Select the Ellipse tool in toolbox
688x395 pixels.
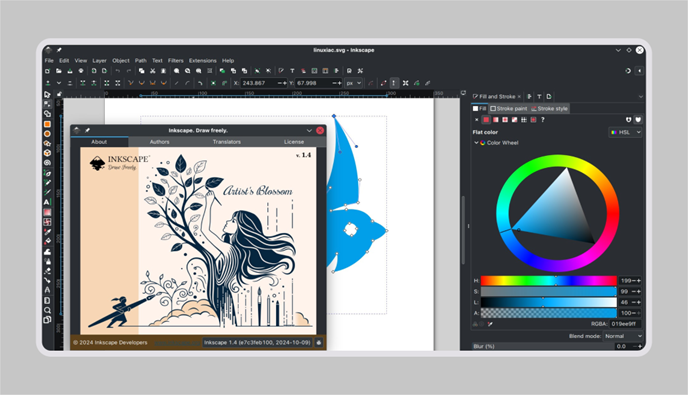click(x=47, y=134)
